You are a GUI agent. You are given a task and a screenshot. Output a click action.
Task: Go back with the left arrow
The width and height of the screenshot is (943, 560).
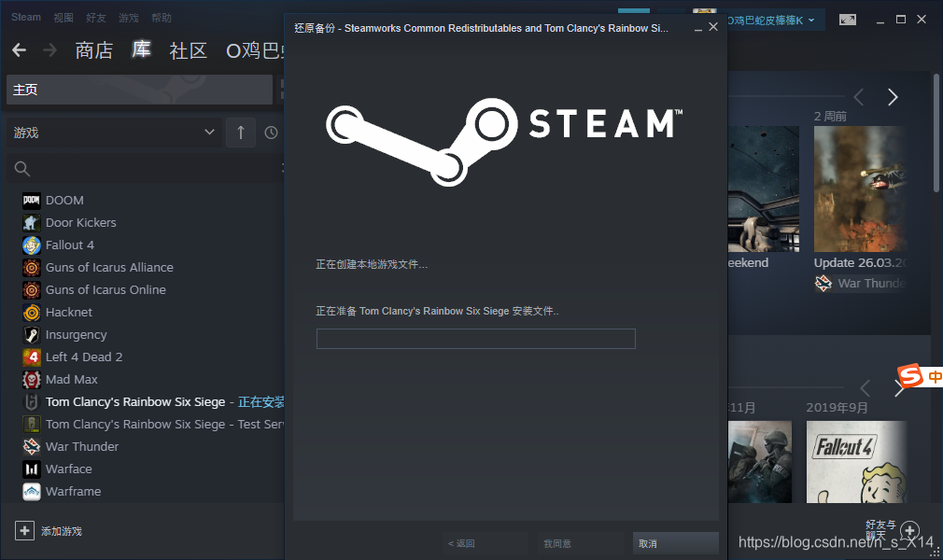click(20, 49)
